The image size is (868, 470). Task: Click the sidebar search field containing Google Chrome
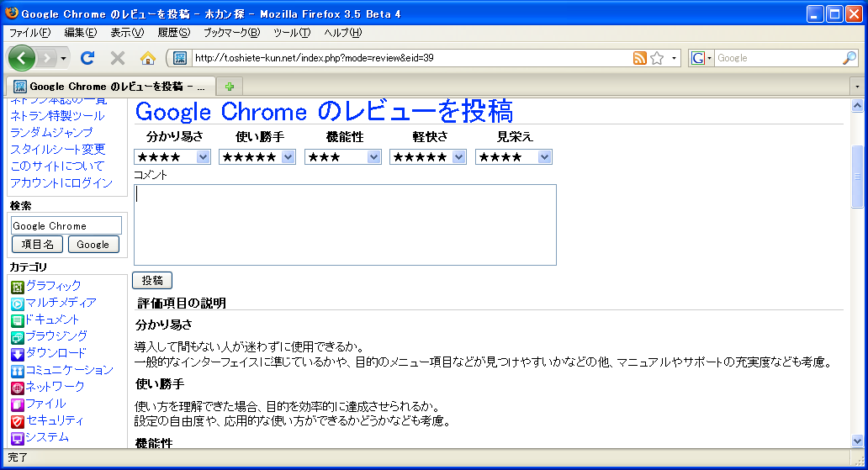point(66,225)
